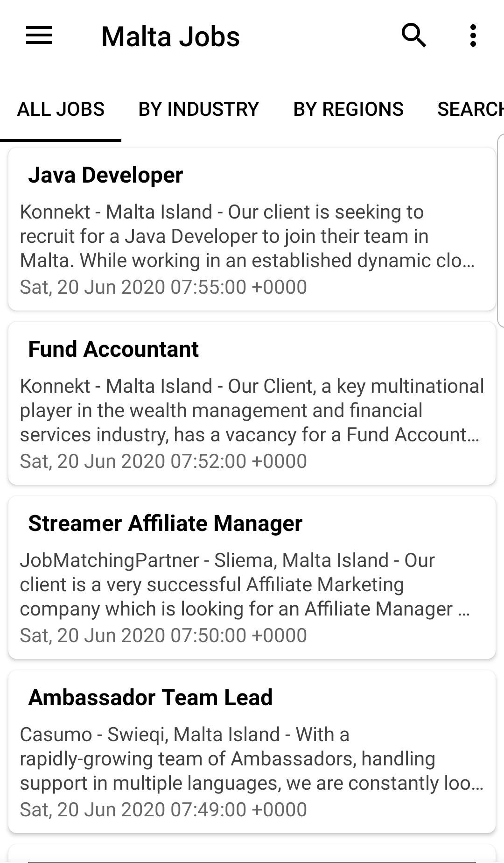This screenshot has height=863, width=504.
Task: Open the Fund Accountant job title
Action: (113, 349)
